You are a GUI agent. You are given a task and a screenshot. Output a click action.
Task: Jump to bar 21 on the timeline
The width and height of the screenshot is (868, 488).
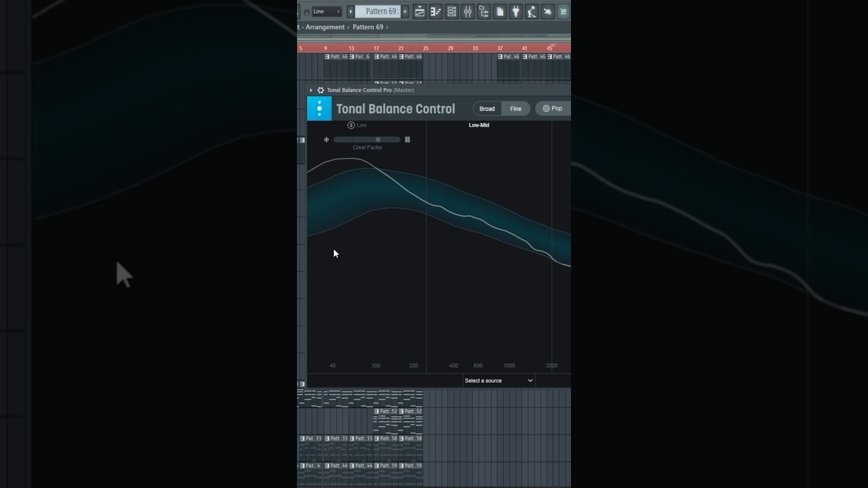[x=401, y=48]
